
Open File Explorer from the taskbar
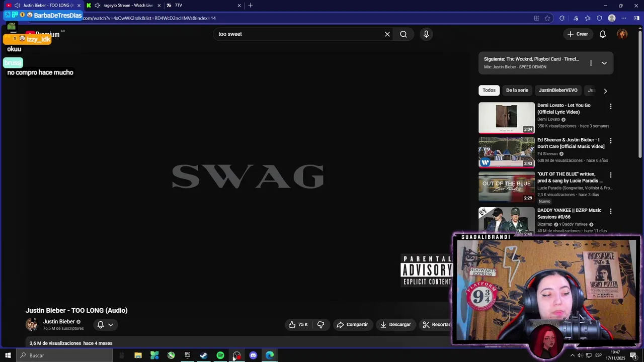coord(138,355)
